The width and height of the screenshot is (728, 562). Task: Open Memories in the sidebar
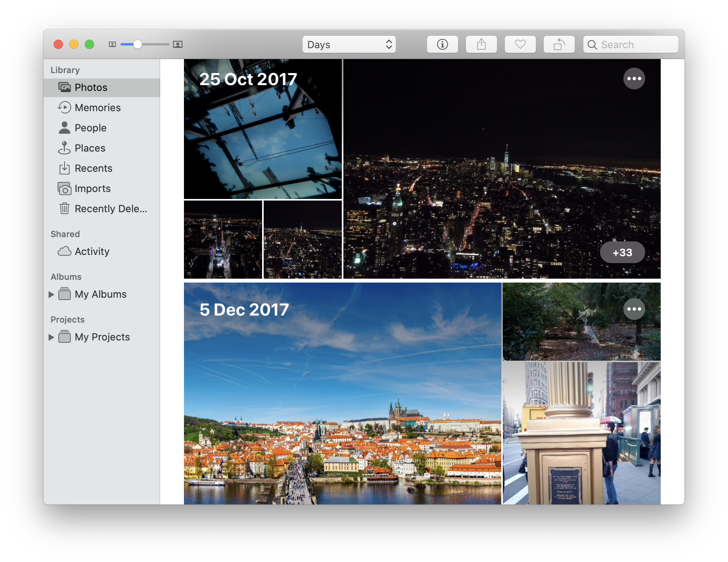tap(98, 108)
